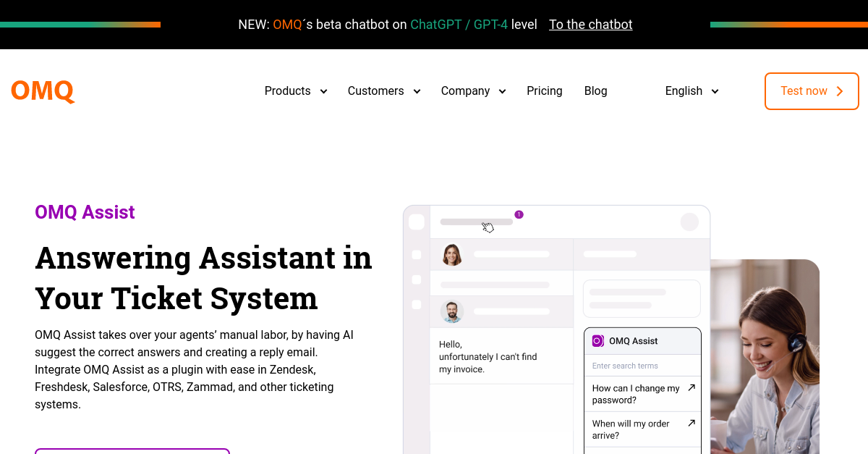Image resolution: width=868 pixels, height=454 pixels.
Task: Go to the Pricing page
Action: (545, 91)
